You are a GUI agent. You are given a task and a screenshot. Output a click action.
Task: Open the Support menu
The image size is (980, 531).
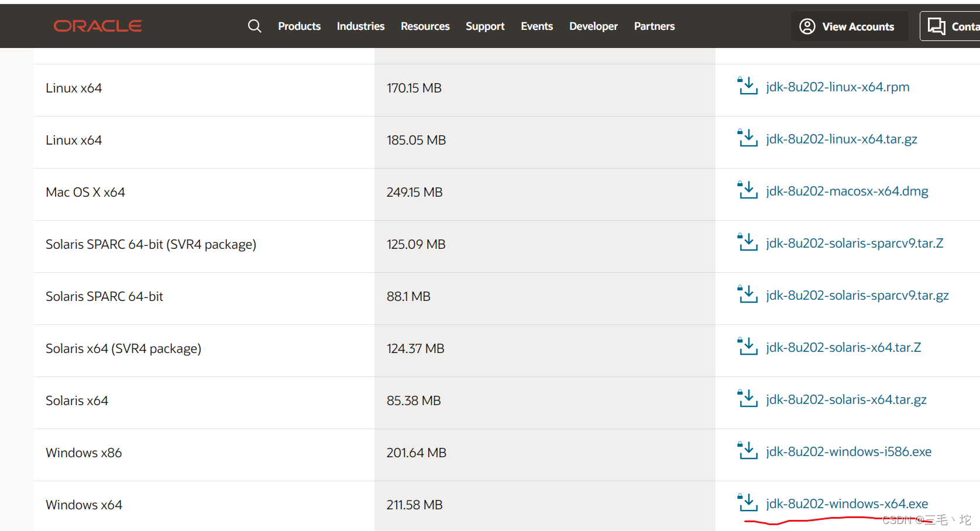pyautogui.click(x=485, y=26)
